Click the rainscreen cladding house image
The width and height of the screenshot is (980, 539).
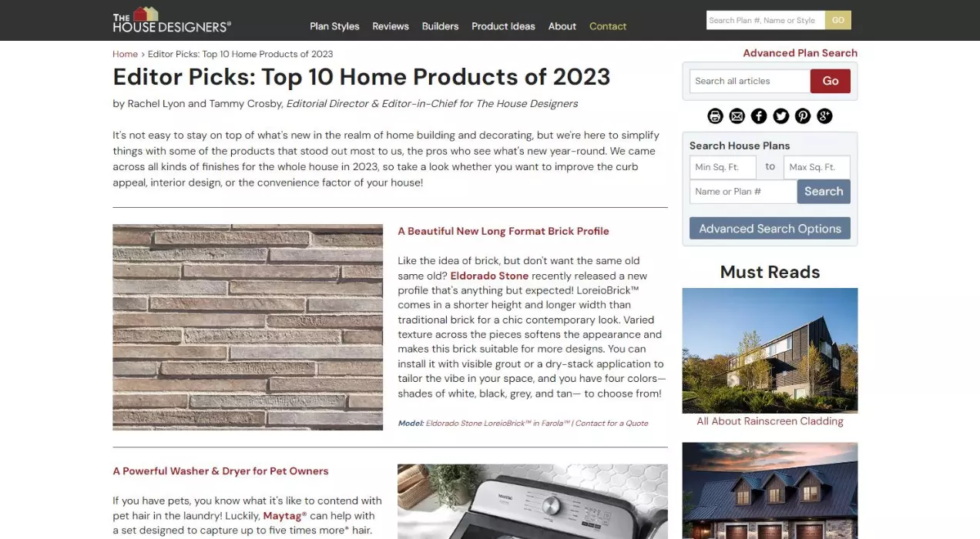click(770, 350)
